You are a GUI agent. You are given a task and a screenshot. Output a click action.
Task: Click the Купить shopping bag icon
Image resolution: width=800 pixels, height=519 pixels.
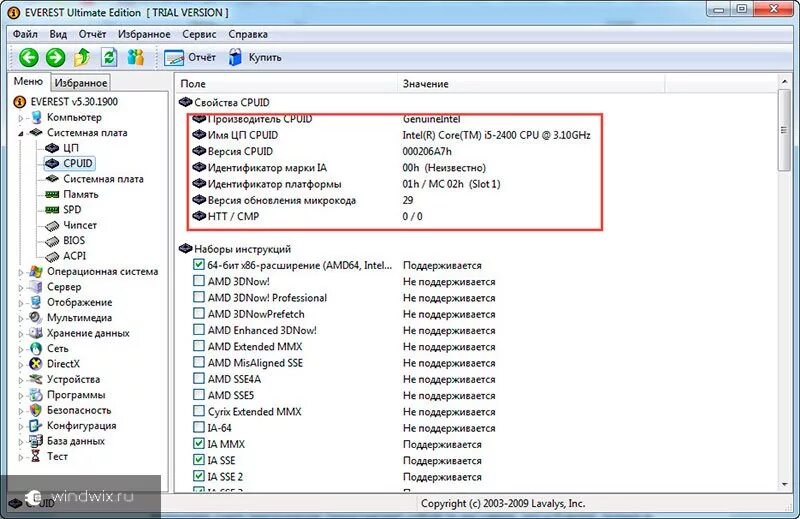tap(235, 57)
